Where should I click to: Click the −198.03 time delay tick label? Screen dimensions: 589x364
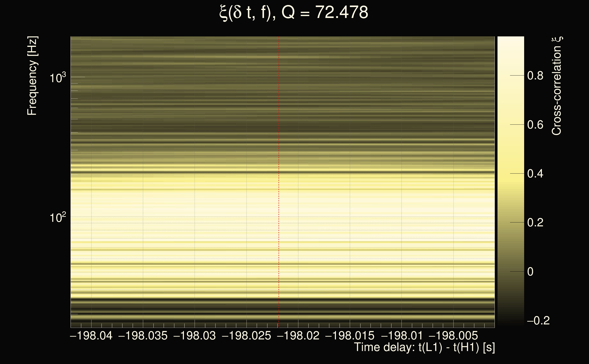click(195, 336)
